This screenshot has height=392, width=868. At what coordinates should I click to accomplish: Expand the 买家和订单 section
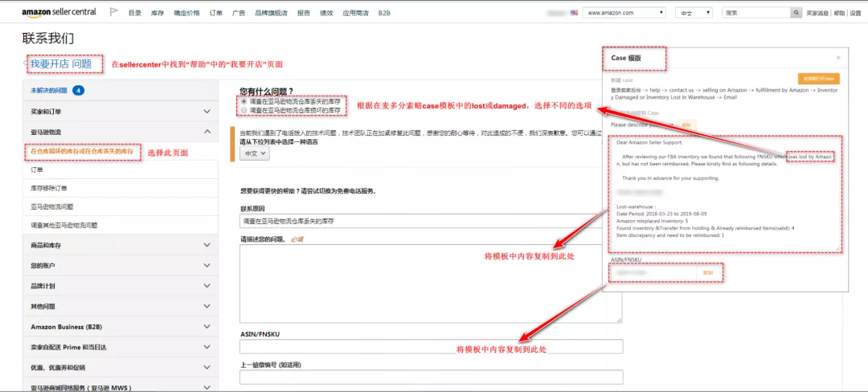click(121, 111)
